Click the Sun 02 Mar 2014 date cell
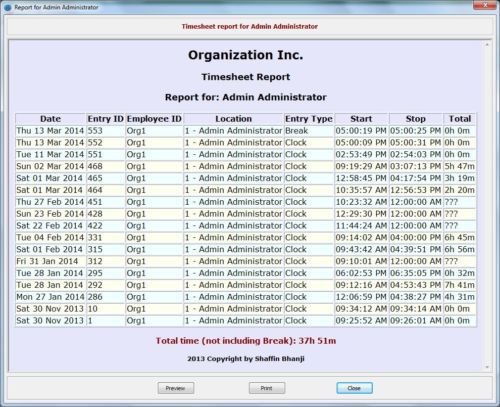The image size is (500, 407). tap(51, 166)
